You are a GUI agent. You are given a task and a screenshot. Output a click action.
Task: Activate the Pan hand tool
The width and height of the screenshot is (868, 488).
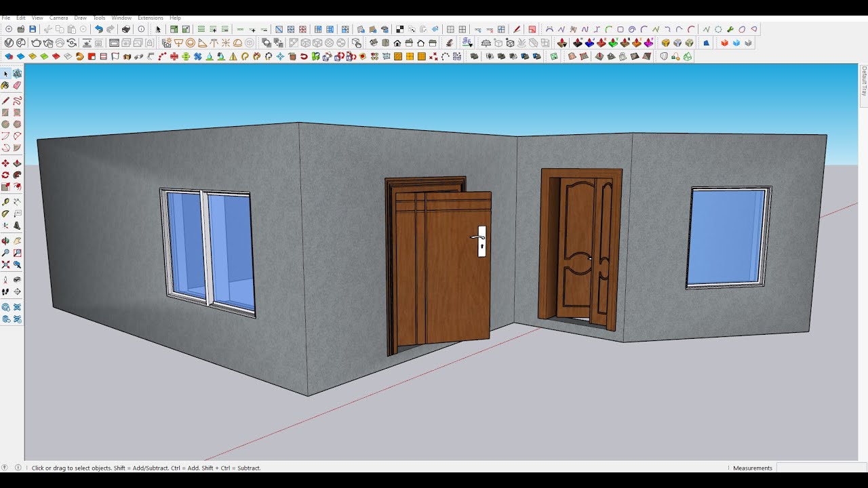(x=17, y=241)
